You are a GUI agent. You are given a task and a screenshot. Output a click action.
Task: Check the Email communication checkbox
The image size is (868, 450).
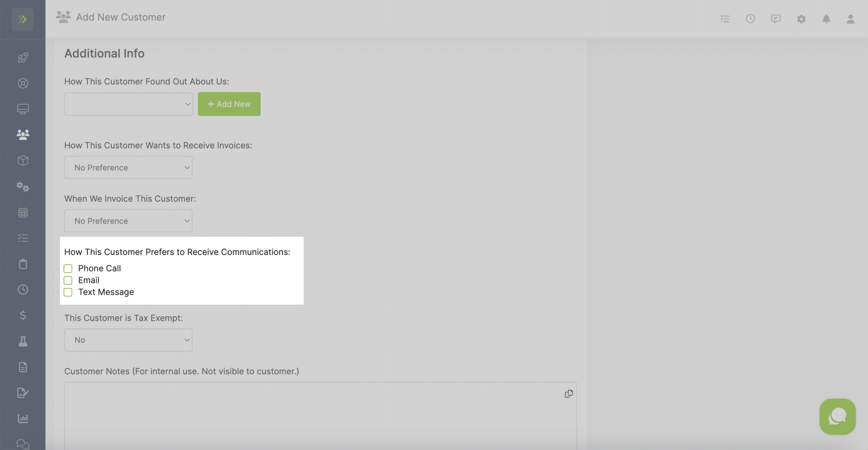(68, 280)
